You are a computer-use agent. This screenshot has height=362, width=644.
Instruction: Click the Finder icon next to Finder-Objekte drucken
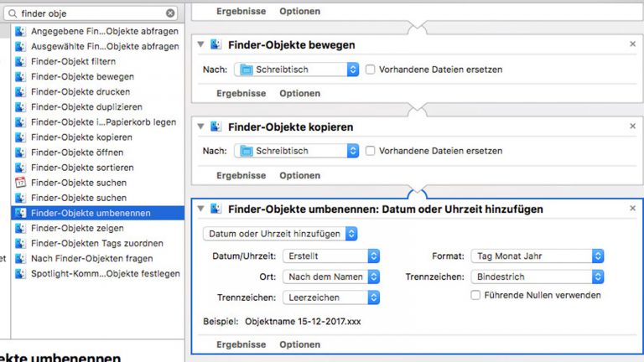click(20, 91)
